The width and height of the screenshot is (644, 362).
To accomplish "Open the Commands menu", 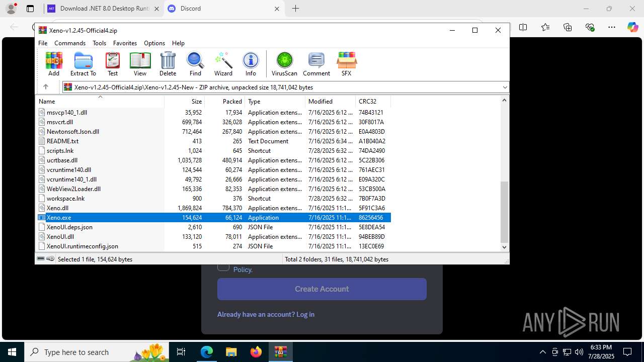I will (x=70, y=43).
